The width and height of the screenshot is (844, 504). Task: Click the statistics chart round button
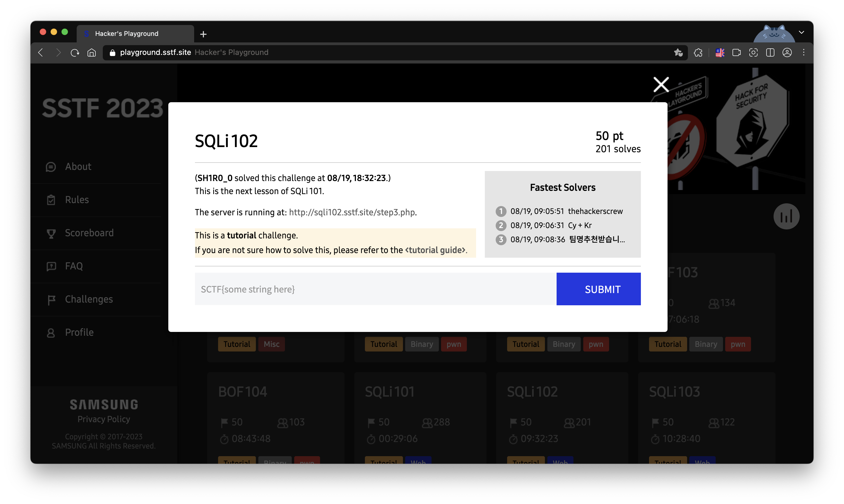pos(786,216)
